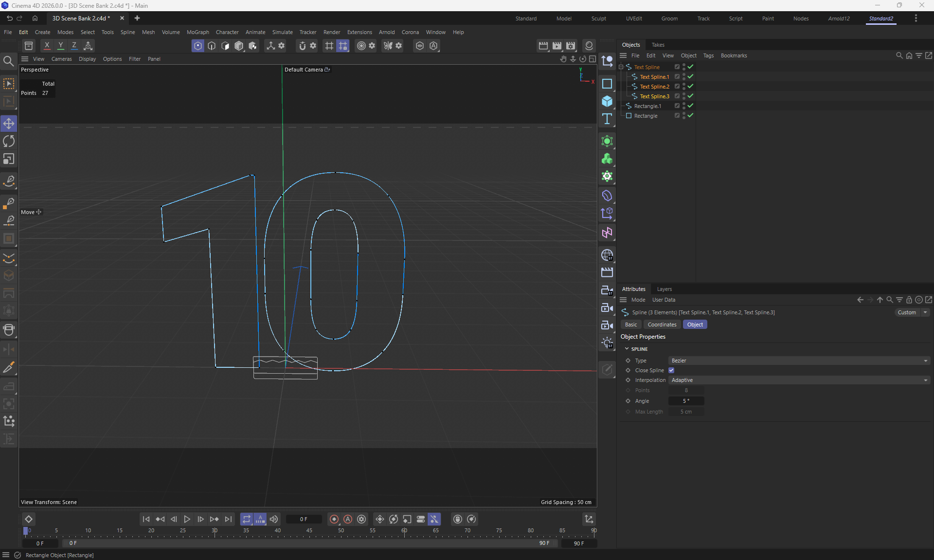934x560 pixels.
Task: Click the Record Active Objects button
Action: pos(334,519)
